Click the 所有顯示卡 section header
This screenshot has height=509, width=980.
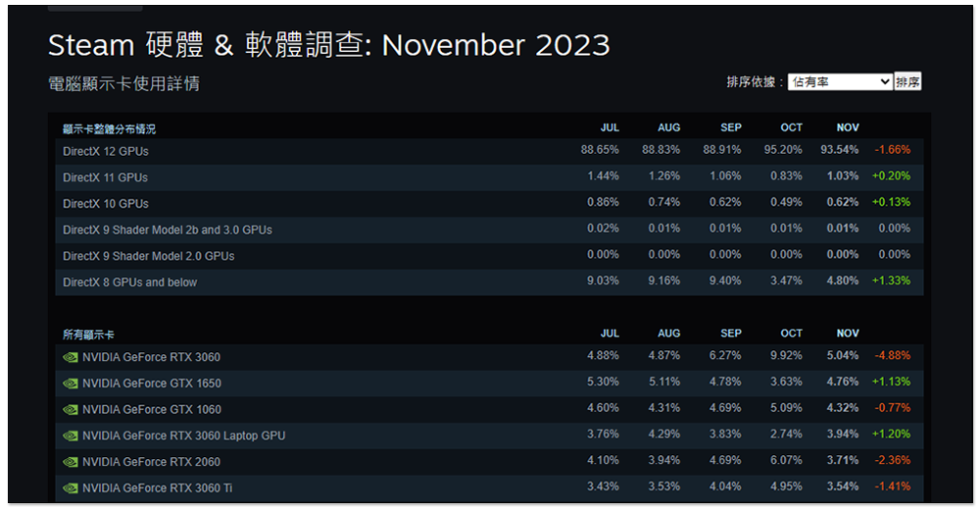[x=88, y=335]
